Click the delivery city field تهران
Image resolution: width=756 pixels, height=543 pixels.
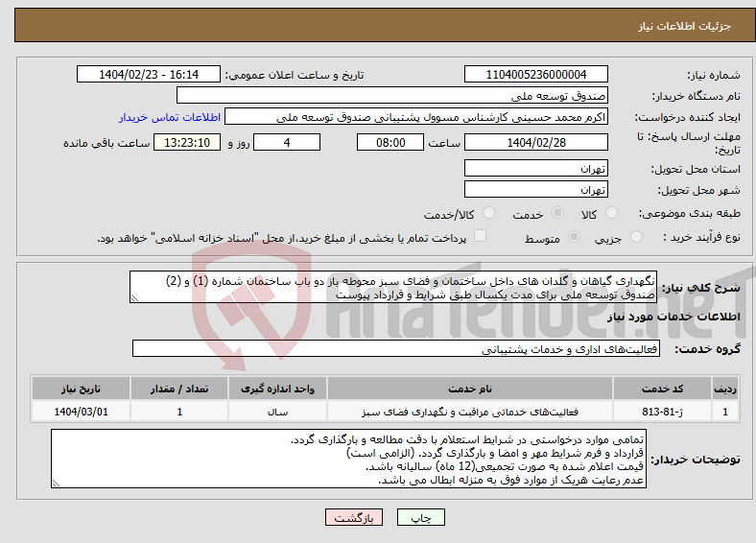pos(535,189)
